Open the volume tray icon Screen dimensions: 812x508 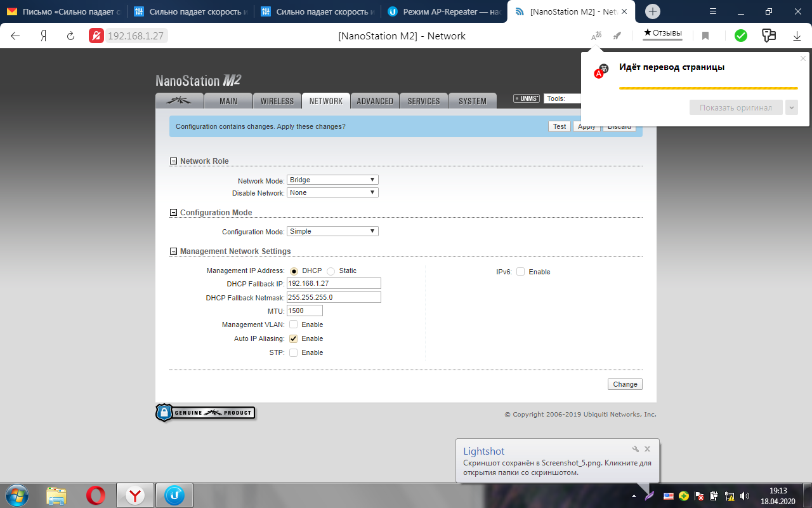pos(745,495)
